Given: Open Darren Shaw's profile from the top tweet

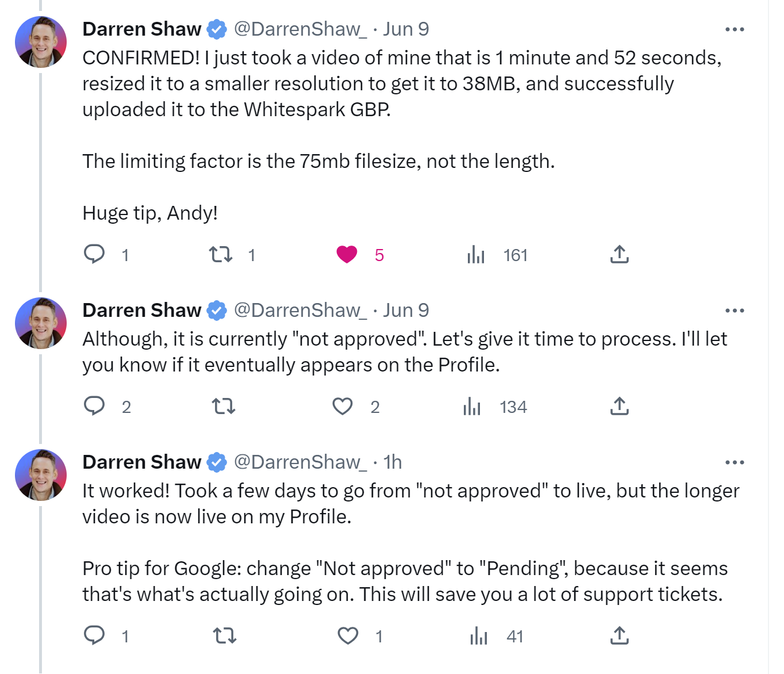Looking at the screenshot, I should tap(41, 41).
